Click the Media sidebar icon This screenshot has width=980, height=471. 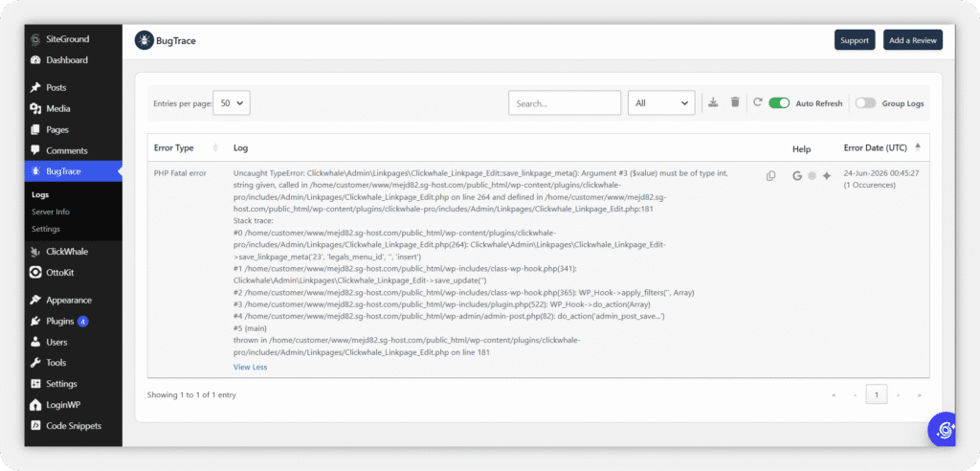pos(35,109)
